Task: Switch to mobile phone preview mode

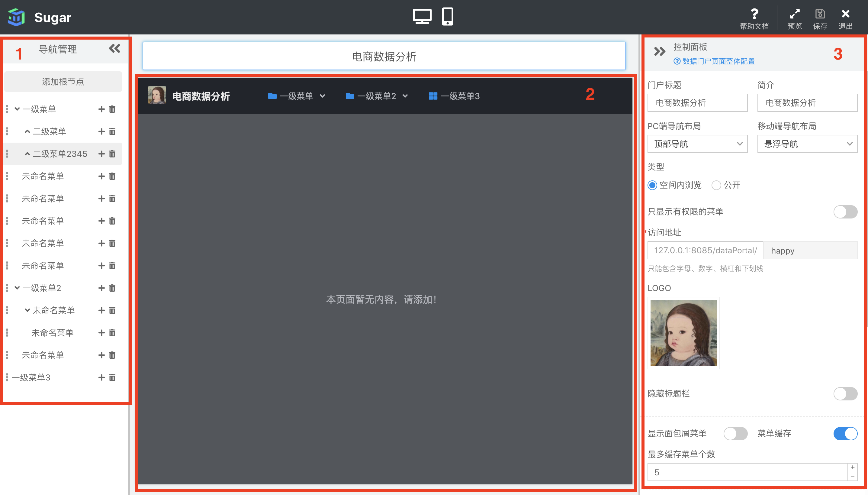Action: click(x=447, y=16)
